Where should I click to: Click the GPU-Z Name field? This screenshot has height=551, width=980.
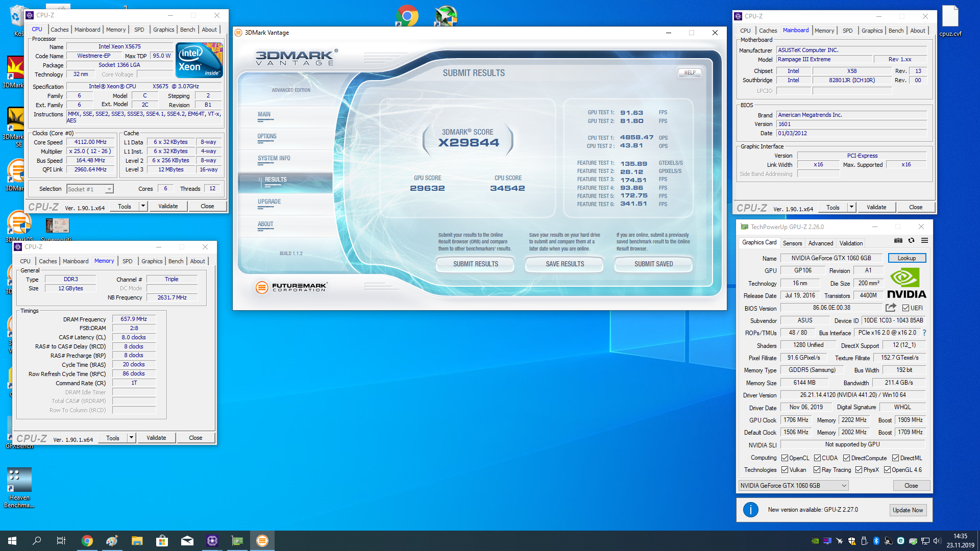[x=831, y=258]
